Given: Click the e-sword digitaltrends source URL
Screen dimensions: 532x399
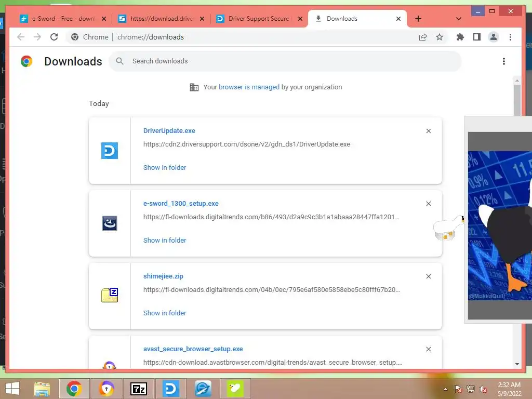Looking at the screenshot, I should [x=271, y=217].
